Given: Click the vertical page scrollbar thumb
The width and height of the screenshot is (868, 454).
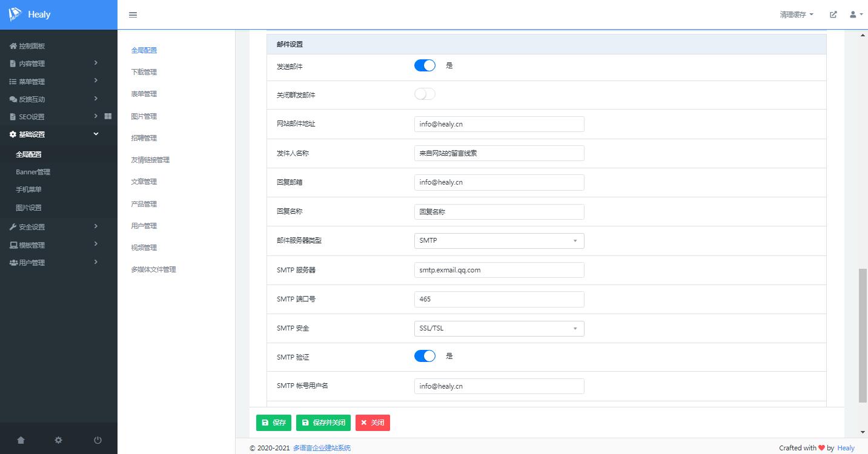Looking at the screenshot, I should 863,336.
